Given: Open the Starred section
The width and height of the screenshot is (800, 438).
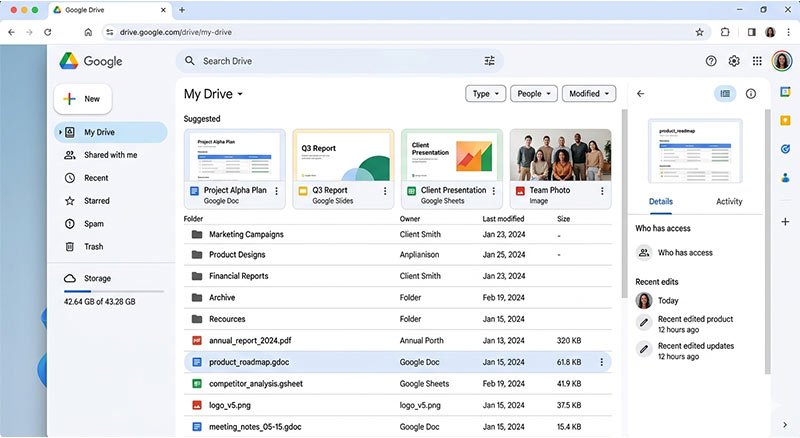Looking at the screenshot, I should tap(97, 201).
